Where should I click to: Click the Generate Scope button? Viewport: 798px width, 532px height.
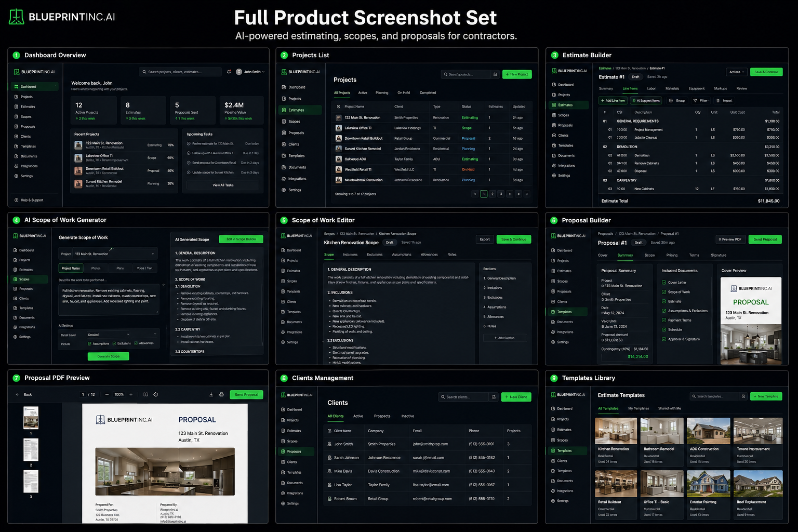click(x=109, y=356)
